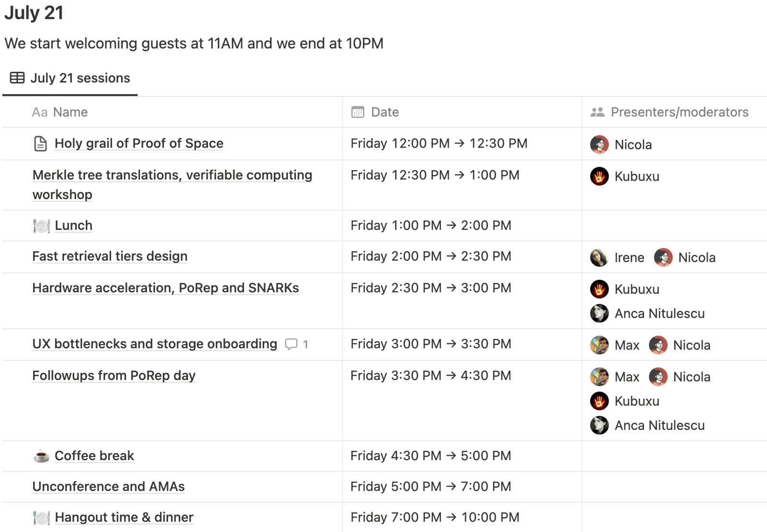Click the plate icon next to Lunch
The width and height of the screenshot is (767, 532).
41,226
